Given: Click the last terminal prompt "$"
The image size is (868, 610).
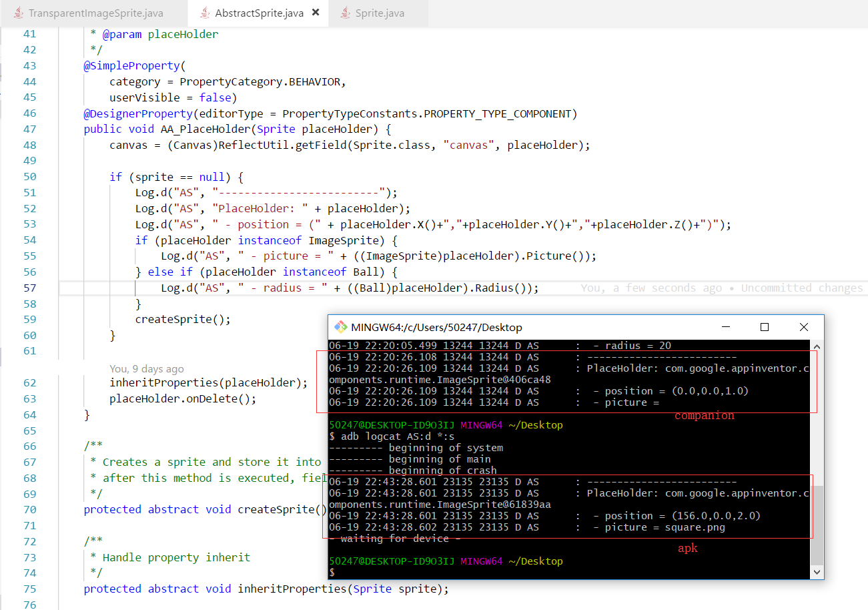Looking at the screenshot, I should (332, 573).
